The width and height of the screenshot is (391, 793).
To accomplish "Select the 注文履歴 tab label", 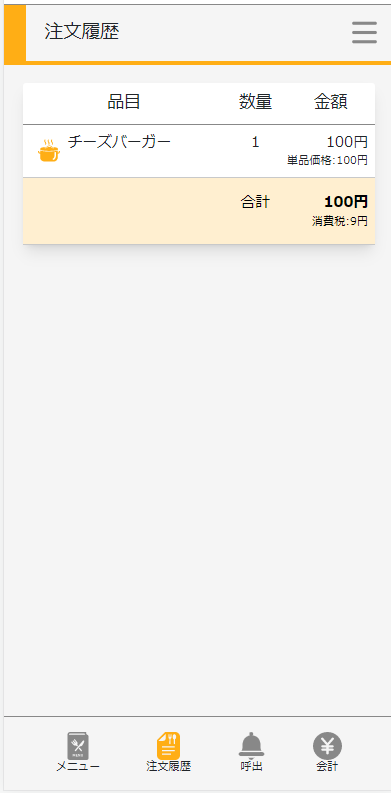I will [x=168, y=766].
